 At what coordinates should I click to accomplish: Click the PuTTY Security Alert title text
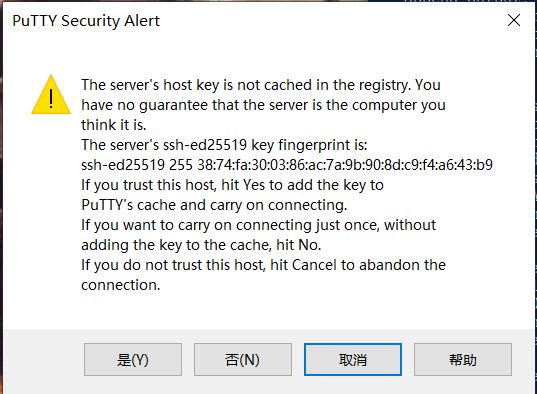(x=86, y=21)
